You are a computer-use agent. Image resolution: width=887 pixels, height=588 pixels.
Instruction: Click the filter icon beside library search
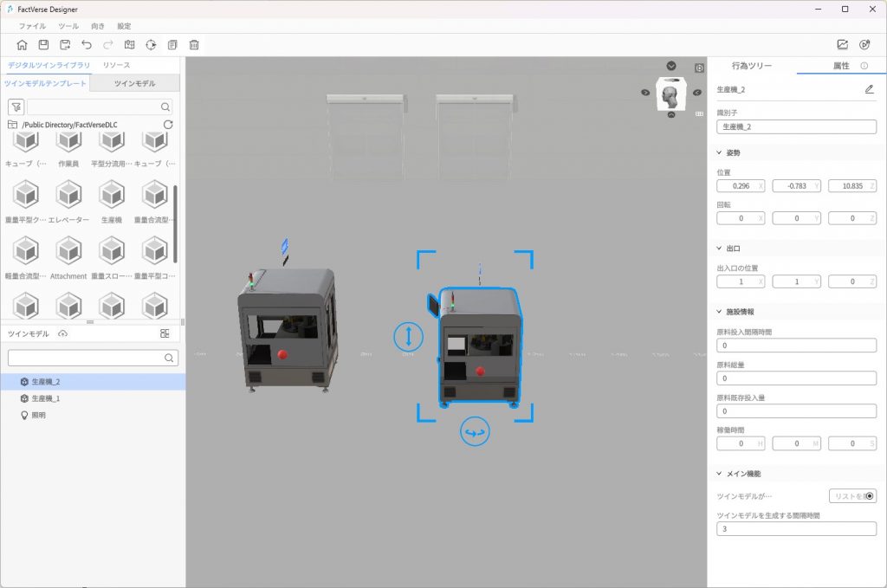click(x=16, y=107)
